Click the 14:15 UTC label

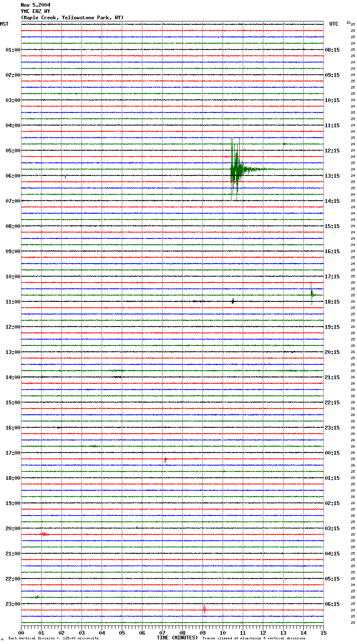point(332,201)
